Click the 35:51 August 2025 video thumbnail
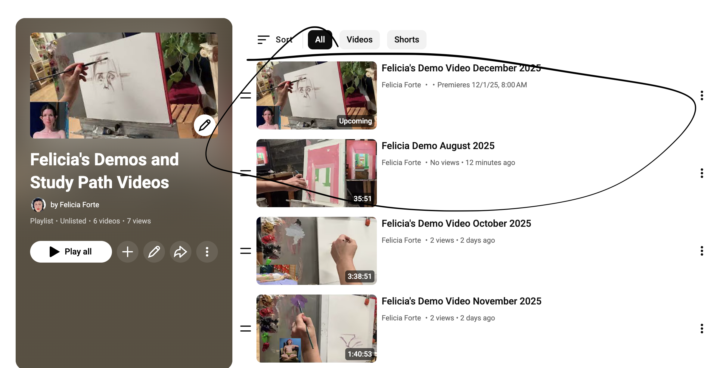The height and width of the screenshot is (368, 720). 316,173
